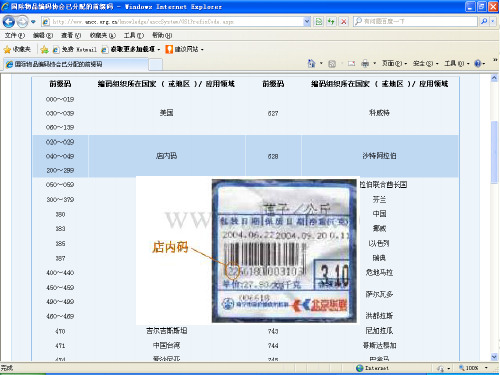Click the 芬兰 table cell
Viewport: 500px width, 375px height.
pos(379,199)
